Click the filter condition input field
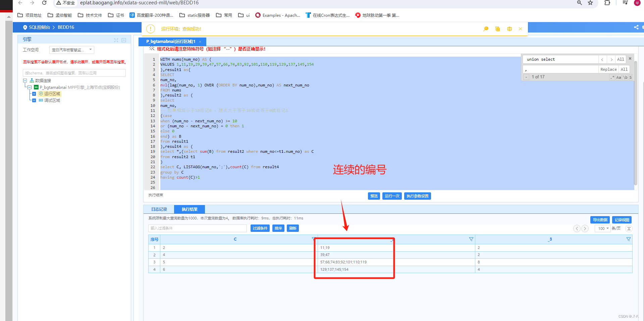This screenshot has height=321, width=644. coord(198,228)
